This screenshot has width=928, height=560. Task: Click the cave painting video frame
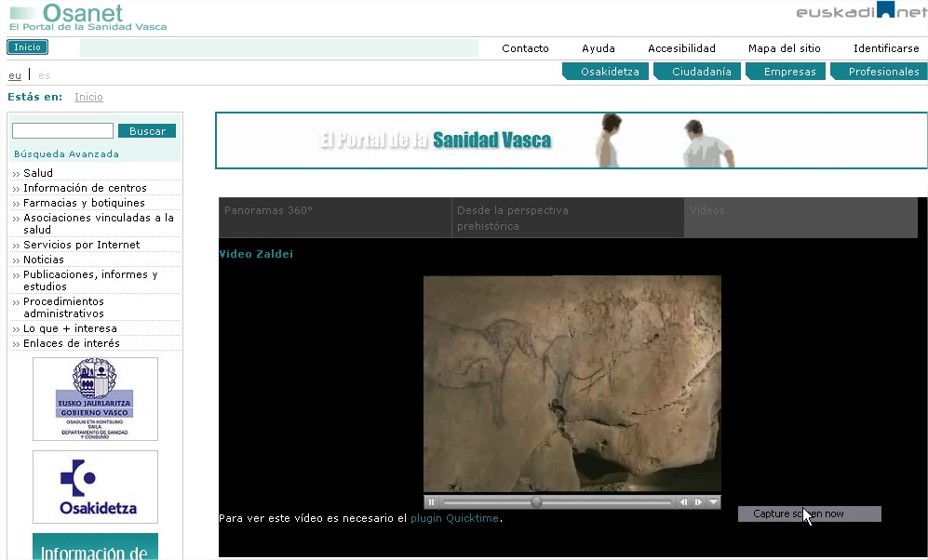[572, 384]
